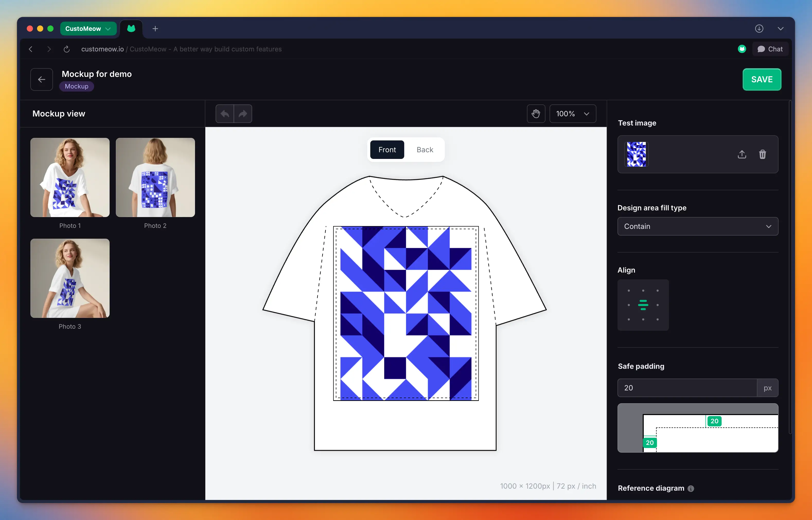Go forward in browser history

pos(49,49)
